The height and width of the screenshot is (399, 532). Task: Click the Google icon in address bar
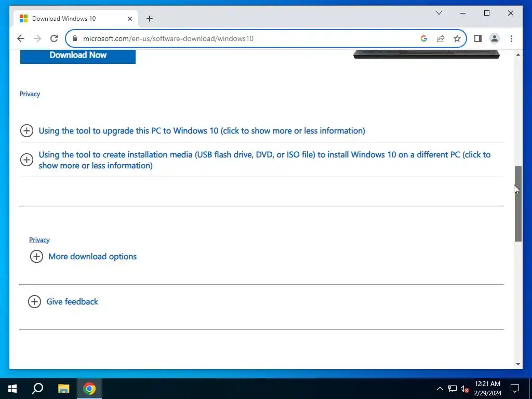(x=423, y=38)
